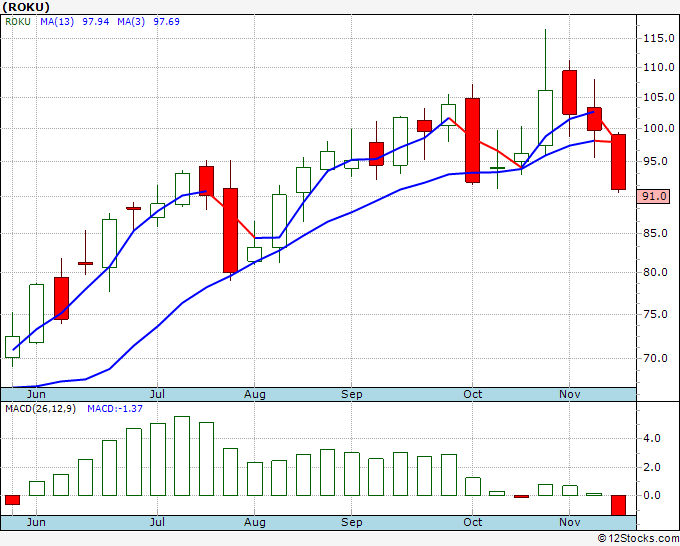The width and height of the screenshot is (680, 546).
Task: Click the MA(3) legend label
Action: (131, 22)
